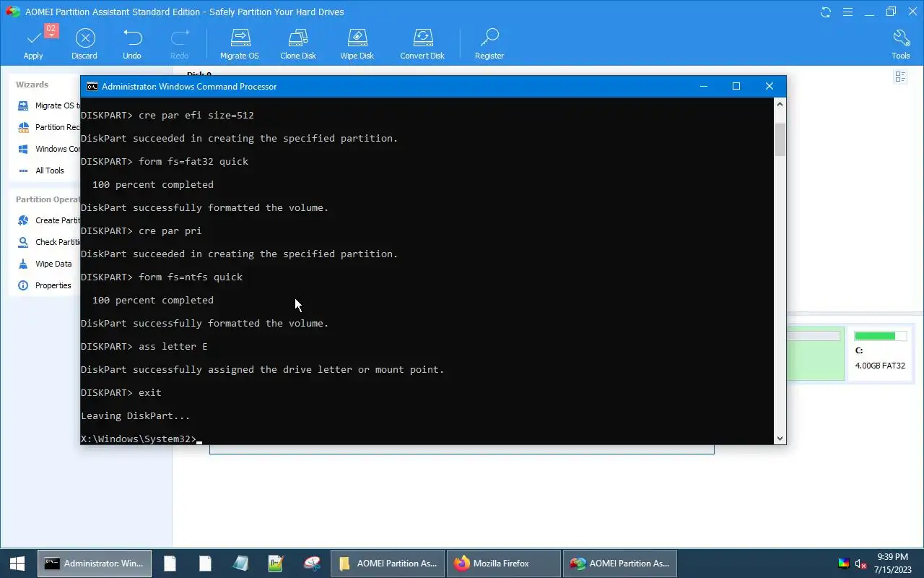This screenshot has width=924, height=578.
Task: Start the Convert Disk tool
Action: [422, 44]
